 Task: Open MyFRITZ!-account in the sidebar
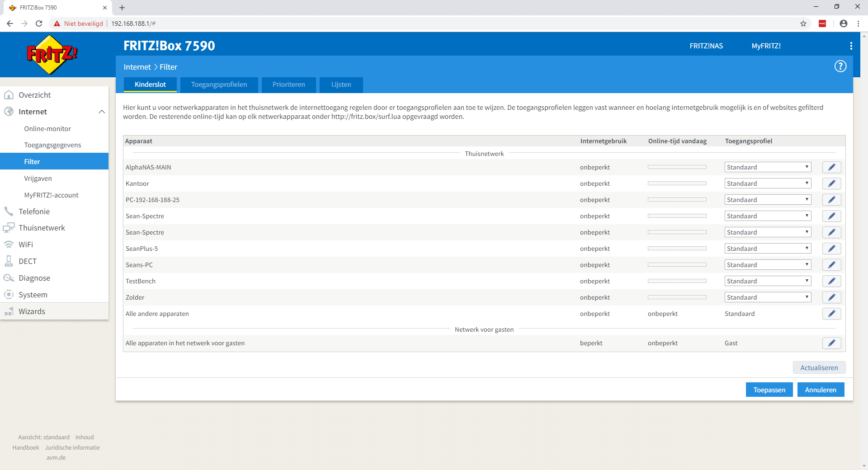tap(51, 195)
